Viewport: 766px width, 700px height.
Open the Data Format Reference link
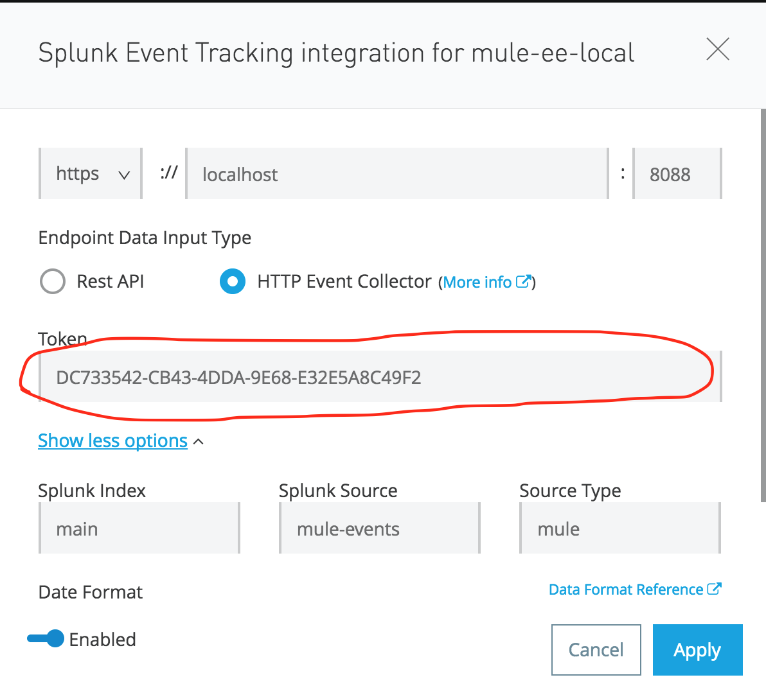626,590
